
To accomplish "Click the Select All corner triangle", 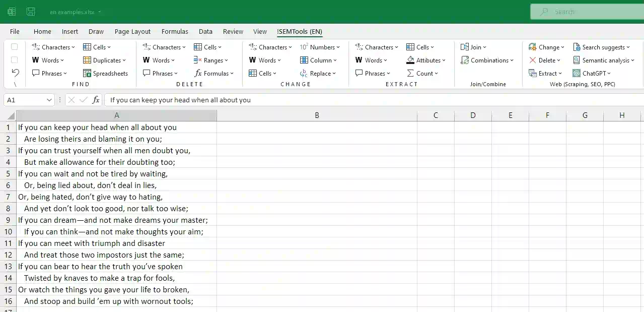I will (x=11, y=116).
